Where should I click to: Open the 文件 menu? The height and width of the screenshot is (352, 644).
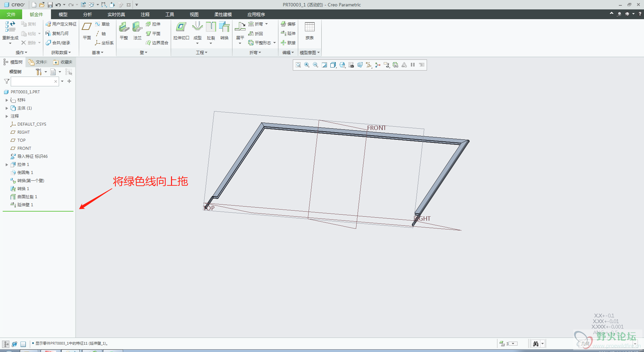tap(11, 14)
